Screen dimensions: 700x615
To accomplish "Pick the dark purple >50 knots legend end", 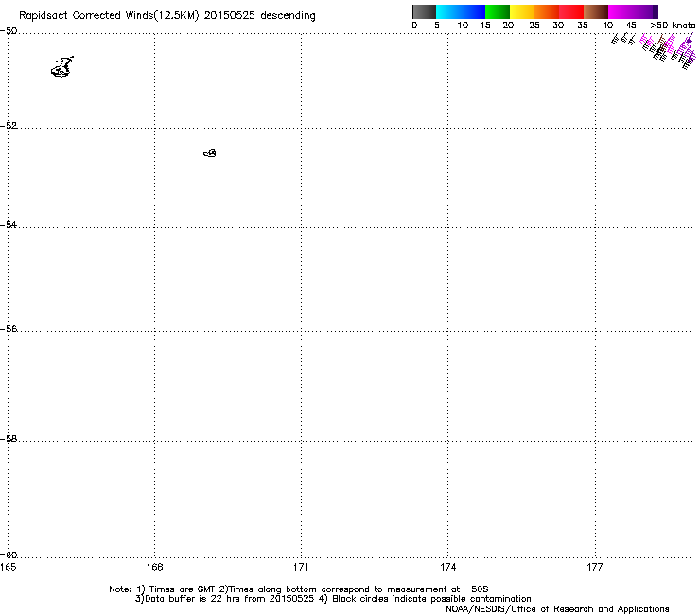I will (x=656, y=11).
